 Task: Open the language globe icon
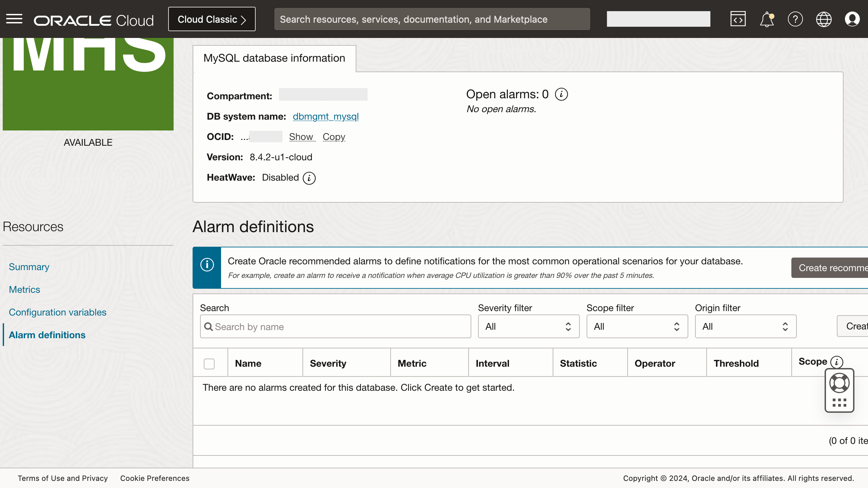(x=824, y=19)
